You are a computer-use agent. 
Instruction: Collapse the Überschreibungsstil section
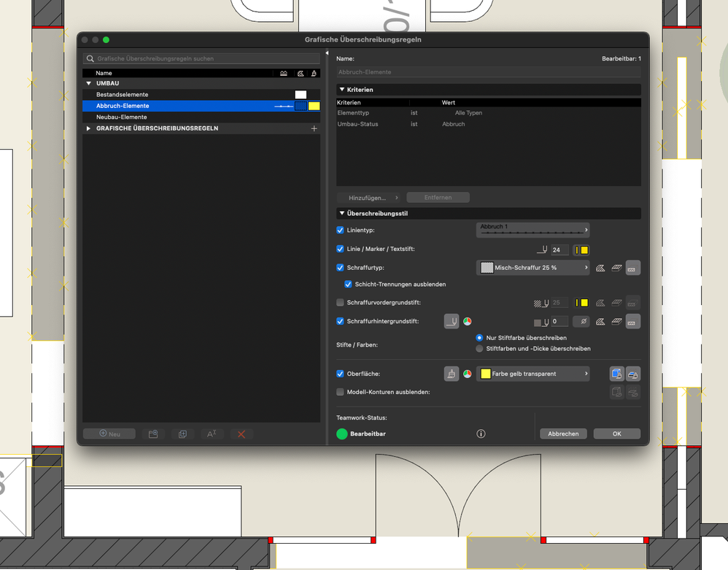click(x=341, y=213)
